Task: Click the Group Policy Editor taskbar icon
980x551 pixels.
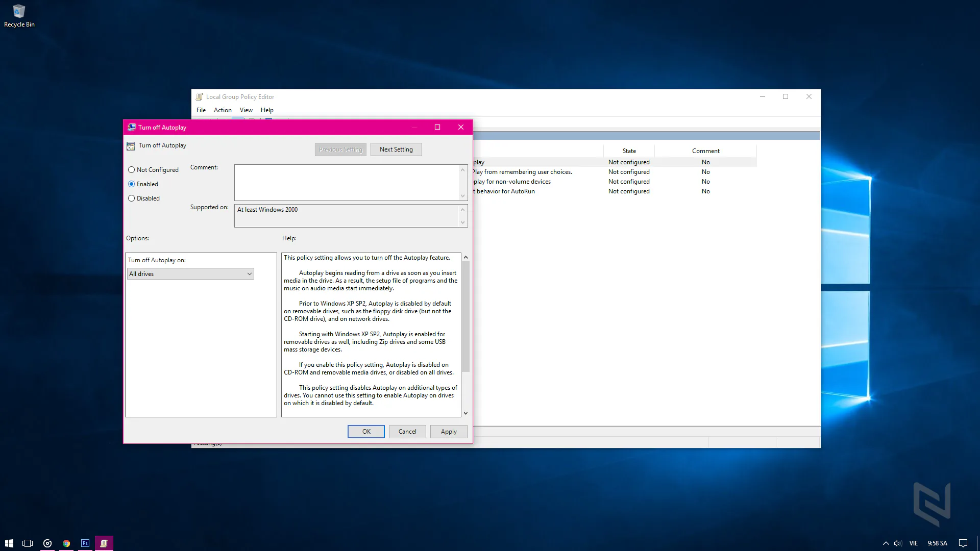Action: click(x=104, y=543)
